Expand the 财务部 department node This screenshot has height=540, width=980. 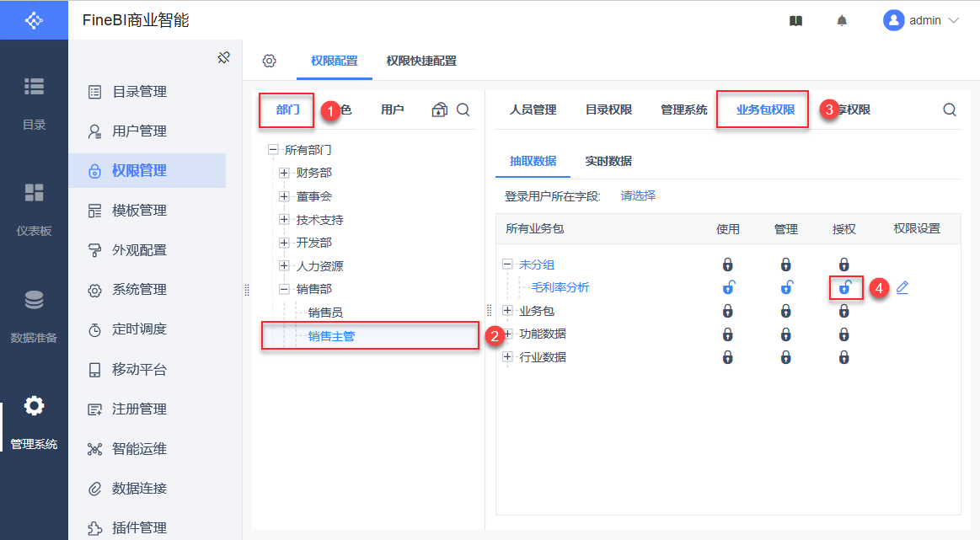click(x=284, y=173)
